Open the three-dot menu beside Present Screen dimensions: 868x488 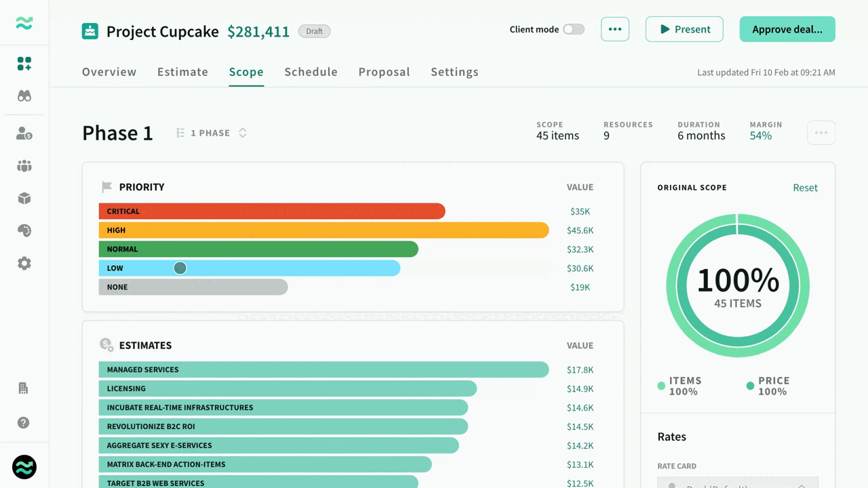tap(615, 29)
